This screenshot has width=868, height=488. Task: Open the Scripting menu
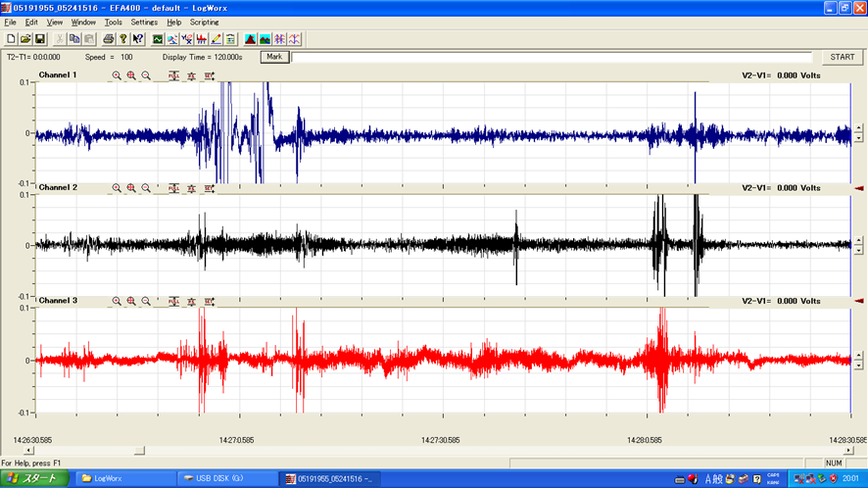click(205, 22)
